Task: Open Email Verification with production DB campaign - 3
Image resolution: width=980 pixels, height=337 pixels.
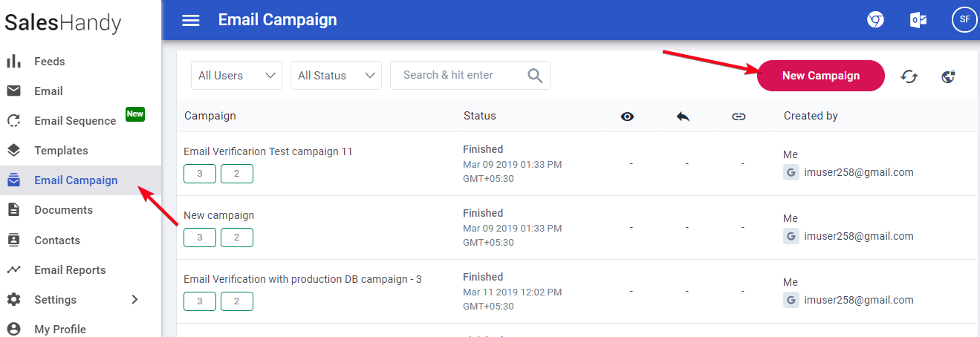Action: tap(302, 279)
